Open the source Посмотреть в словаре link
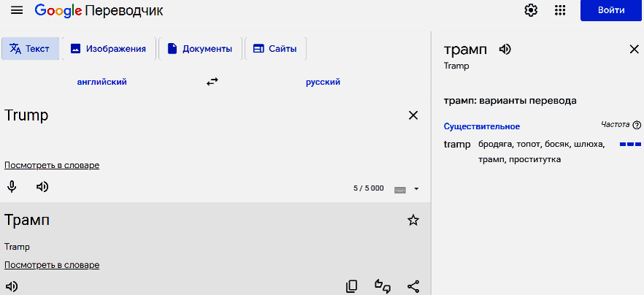 coord(52,166)
